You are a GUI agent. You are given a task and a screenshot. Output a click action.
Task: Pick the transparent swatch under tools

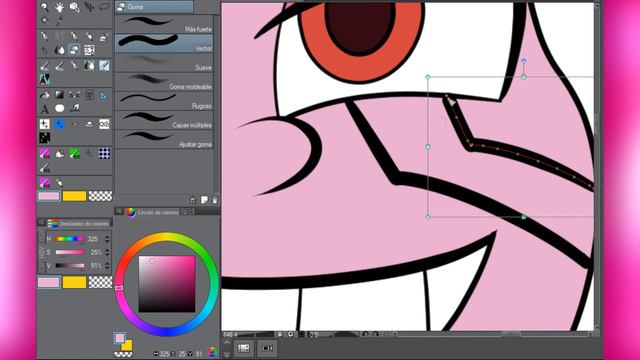coord(100,196)
